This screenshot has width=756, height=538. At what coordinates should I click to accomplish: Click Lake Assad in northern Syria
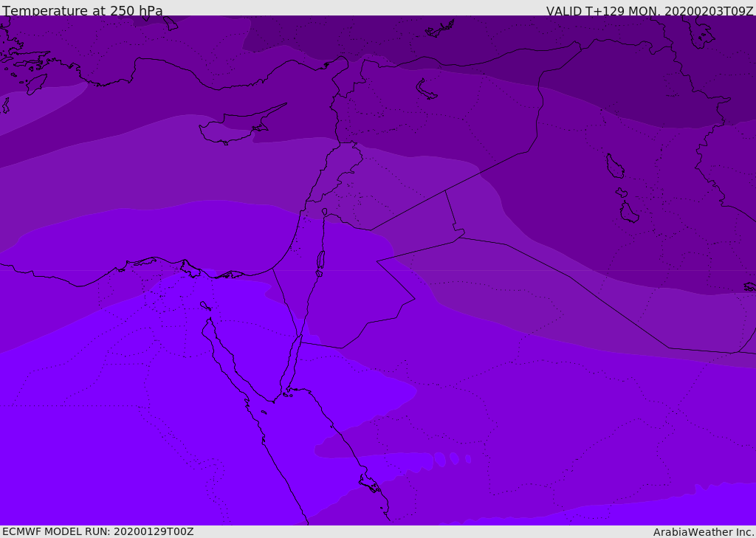tap(426, 89)
